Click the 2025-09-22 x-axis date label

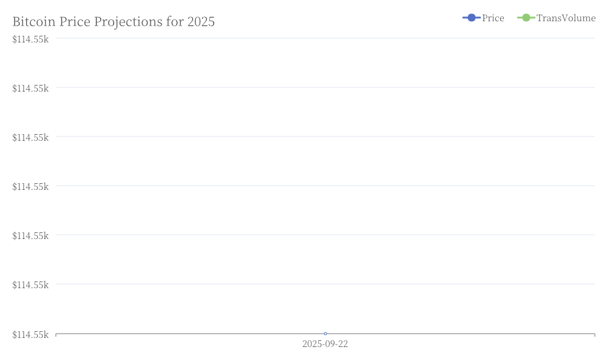325,344
